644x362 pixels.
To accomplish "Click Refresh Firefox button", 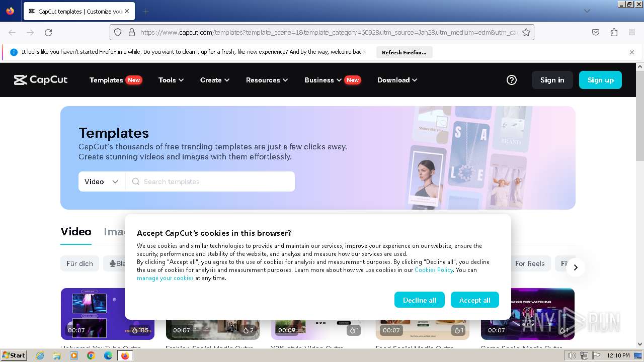I will (404, 52).
